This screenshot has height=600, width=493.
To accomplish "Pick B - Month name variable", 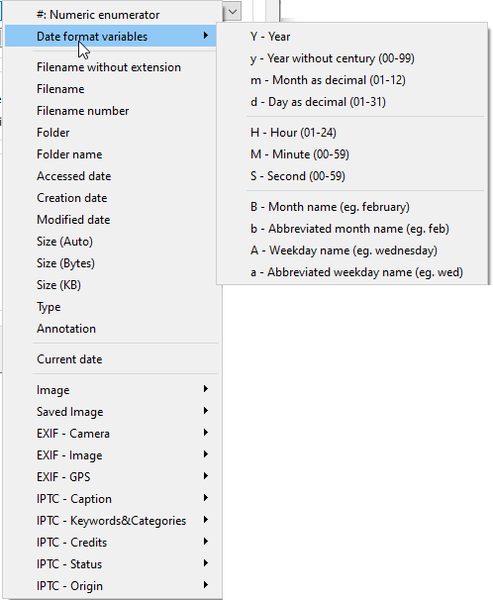I will tap(353, 207).
